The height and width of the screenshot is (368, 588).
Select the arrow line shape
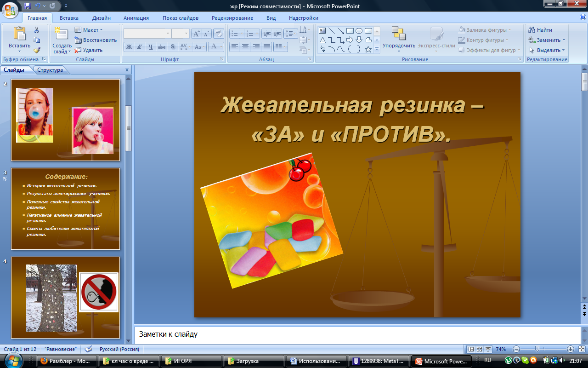(x=341, y=31)
